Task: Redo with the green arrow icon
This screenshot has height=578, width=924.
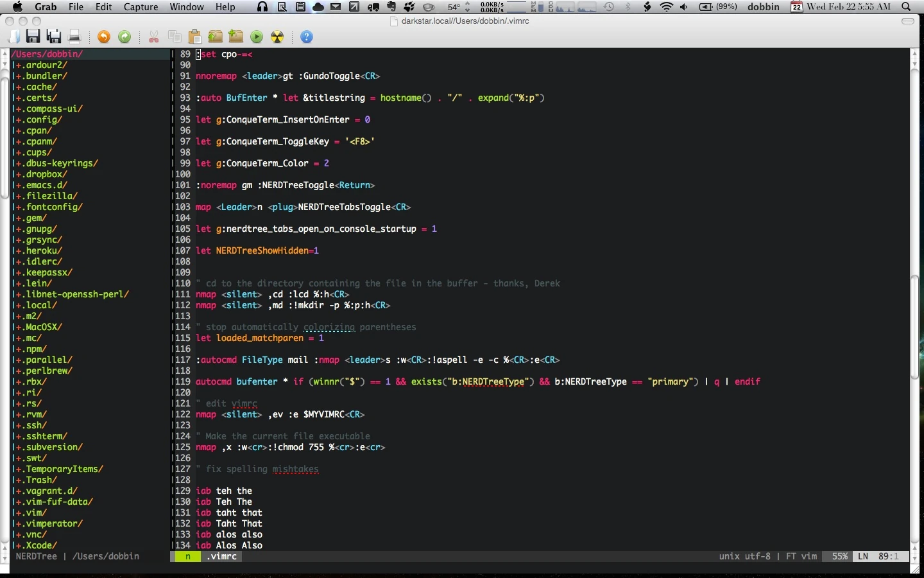Action: (124, 37)
